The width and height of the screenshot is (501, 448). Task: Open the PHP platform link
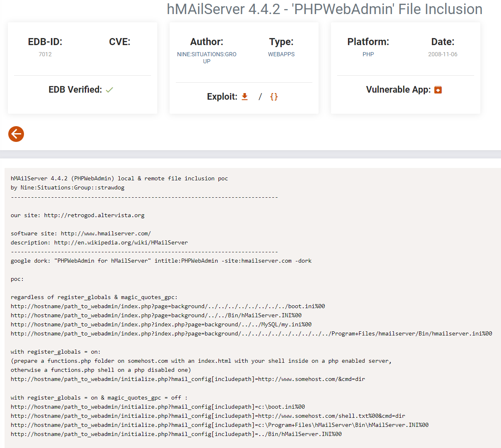coord(368,54)
